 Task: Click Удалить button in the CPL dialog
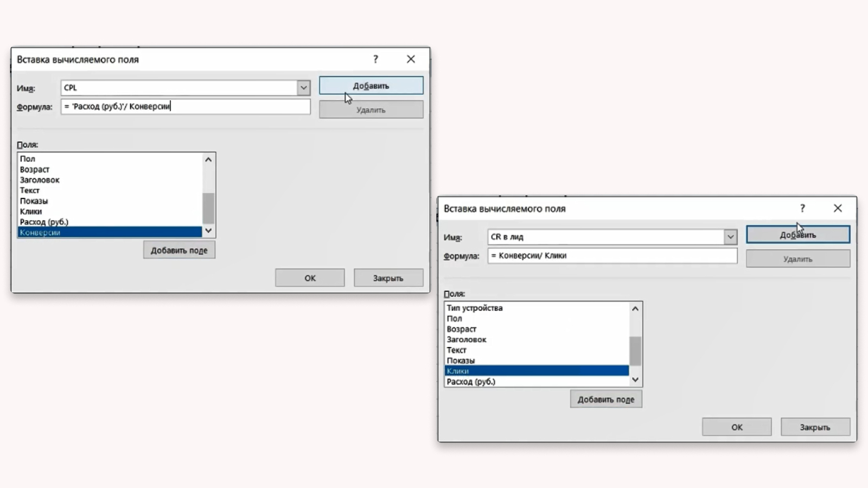(x=371, y=110)
